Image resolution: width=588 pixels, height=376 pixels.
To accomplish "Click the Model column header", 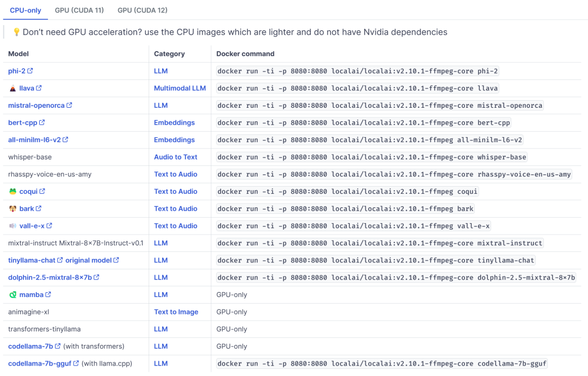I will 19,54.
